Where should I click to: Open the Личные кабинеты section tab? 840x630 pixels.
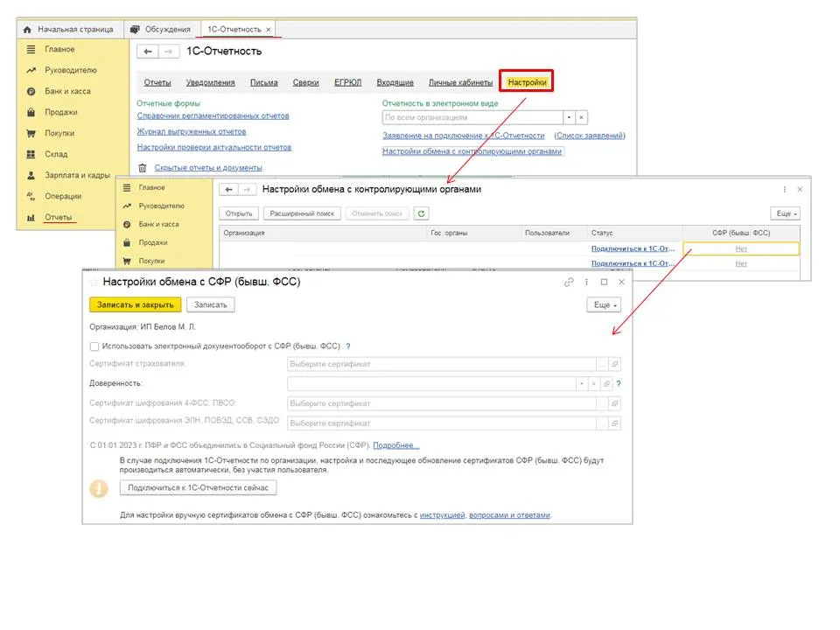coord(461,82)
